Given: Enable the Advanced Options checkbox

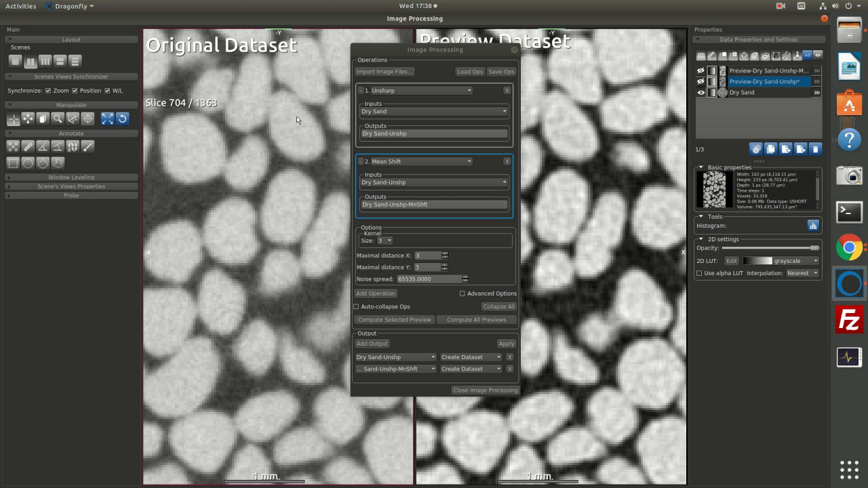Looking at the screenshot, I should tap(462, 293).
